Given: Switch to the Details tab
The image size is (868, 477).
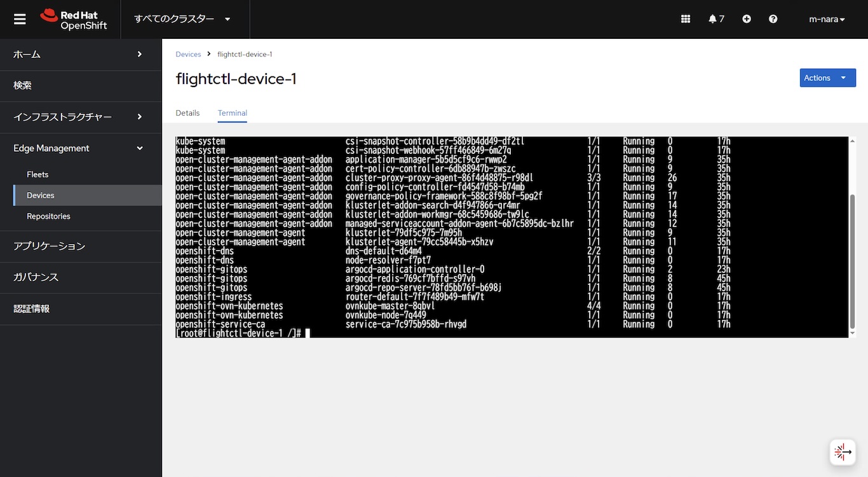Looking at the screenshot, I should [x=187, y=113].
